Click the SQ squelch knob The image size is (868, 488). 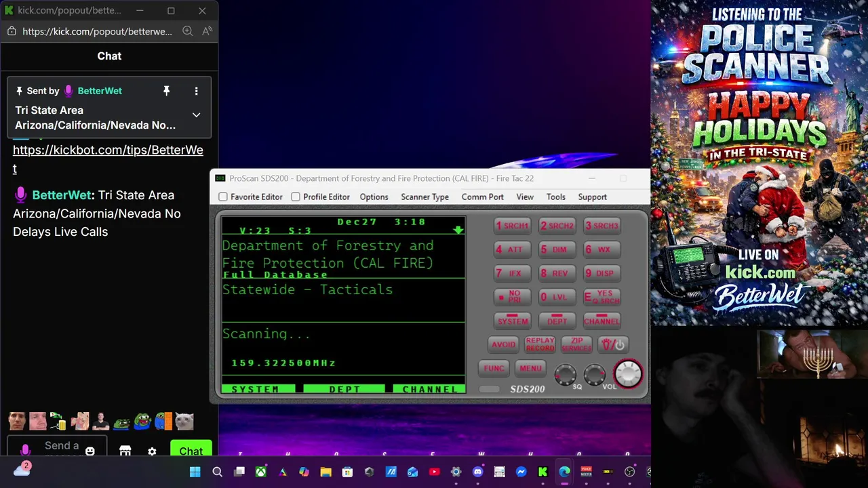[565, 374]
